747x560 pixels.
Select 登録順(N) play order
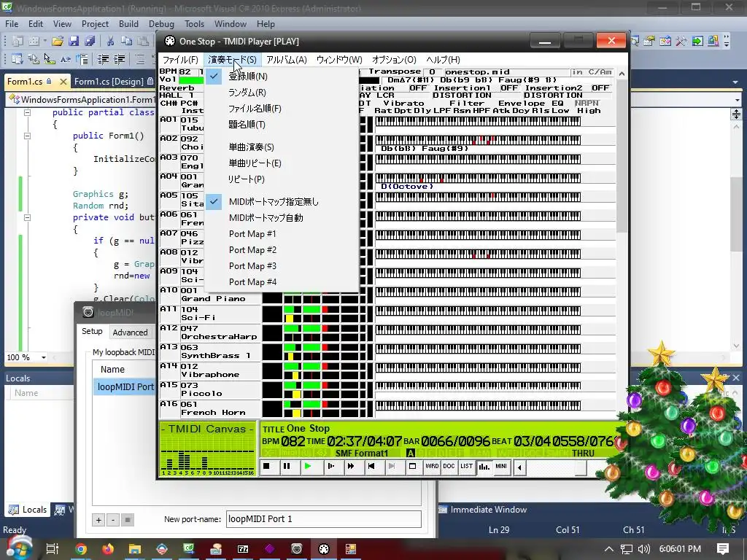[x=282, y=76]
